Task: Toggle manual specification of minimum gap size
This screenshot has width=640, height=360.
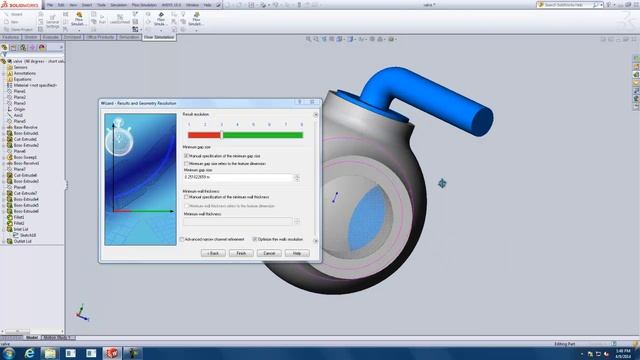Action: pyautogui.click(x=186, y=156)
